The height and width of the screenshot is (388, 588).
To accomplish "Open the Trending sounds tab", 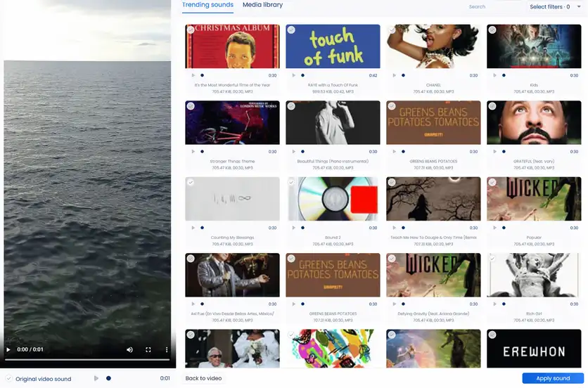I will [x=207, y=5].
